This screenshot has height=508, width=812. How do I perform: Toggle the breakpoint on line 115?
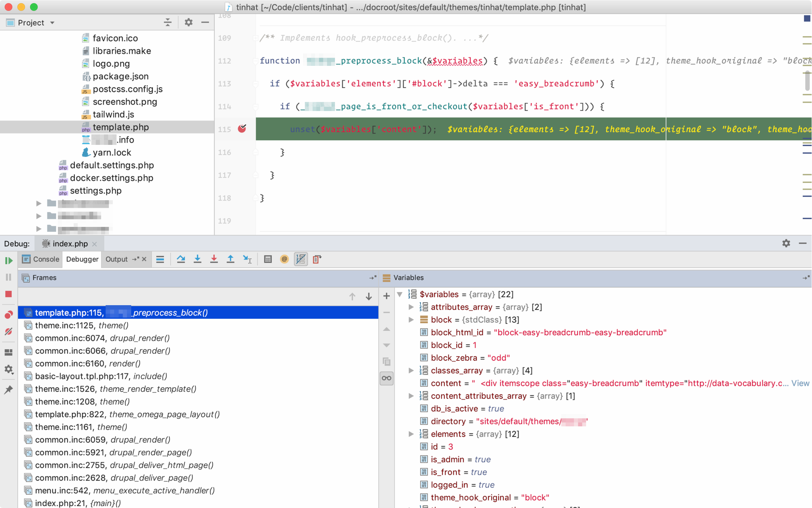pos(242,129)
